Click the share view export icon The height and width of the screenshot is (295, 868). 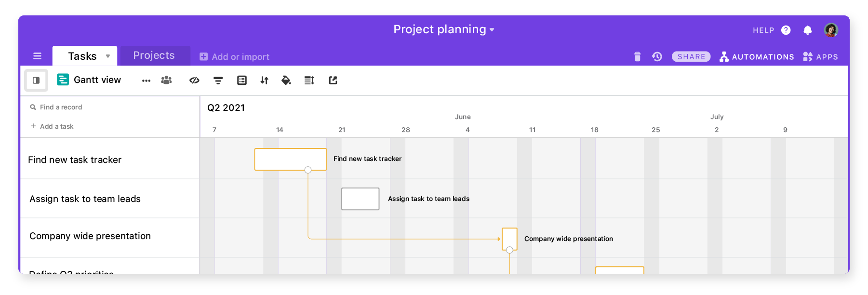click(333, 80)
